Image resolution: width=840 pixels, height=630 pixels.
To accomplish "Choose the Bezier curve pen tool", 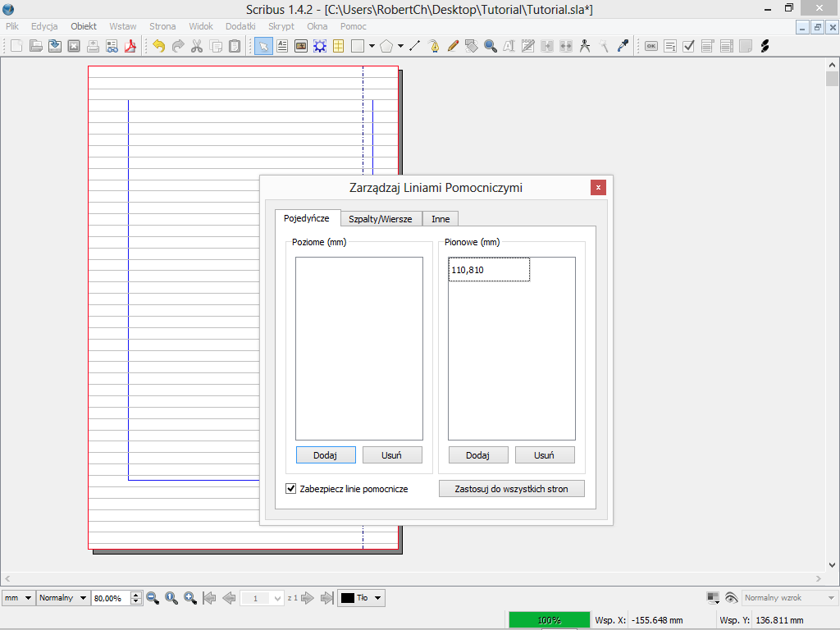I will tap(434, 46).
